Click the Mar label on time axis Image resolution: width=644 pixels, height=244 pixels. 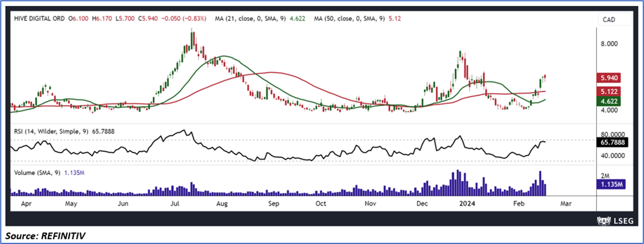[x=566, y=203]
